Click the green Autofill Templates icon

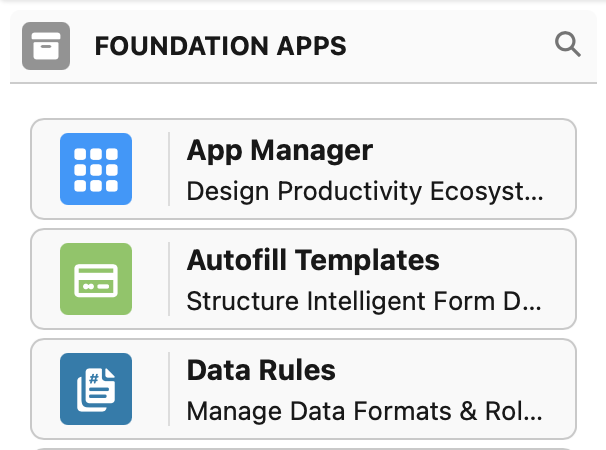[x=96, y=279]
